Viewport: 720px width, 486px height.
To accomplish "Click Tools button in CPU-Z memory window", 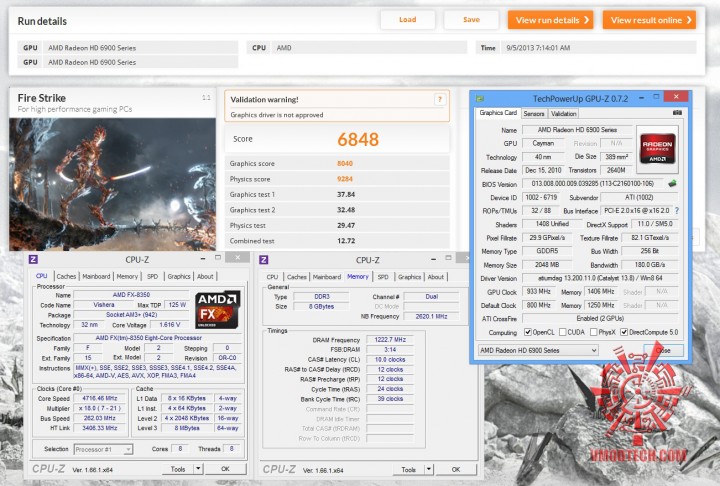I will pos(408,469).
